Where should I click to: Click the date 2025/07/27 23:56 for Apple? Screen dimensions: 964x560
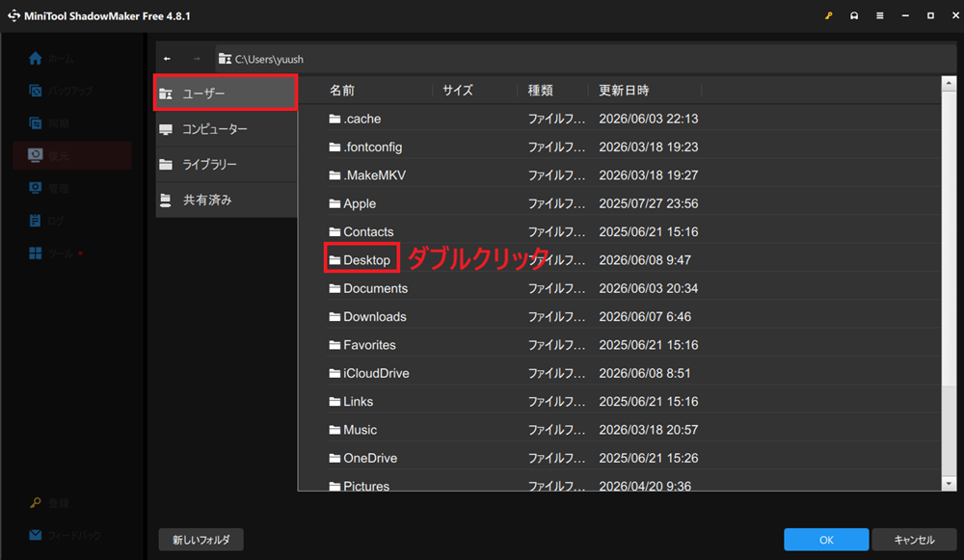[x=649, y=203]
